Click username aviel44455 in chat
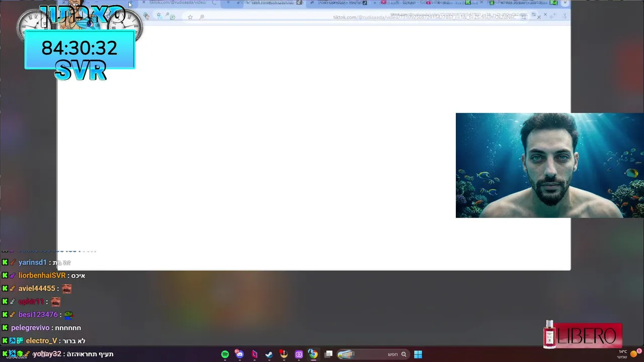 pos(37,289)
